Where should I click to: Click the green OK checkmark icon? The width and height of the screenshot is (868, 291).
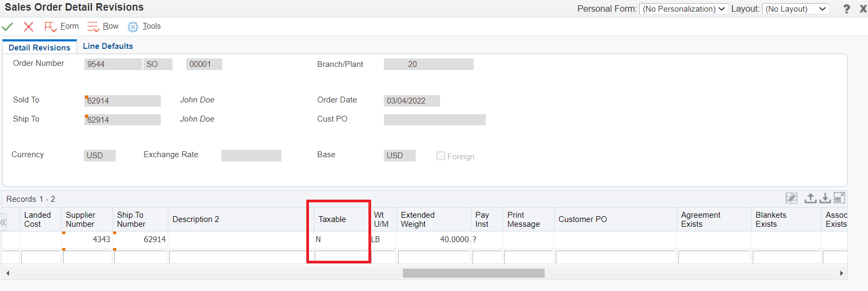click(7, 27)
